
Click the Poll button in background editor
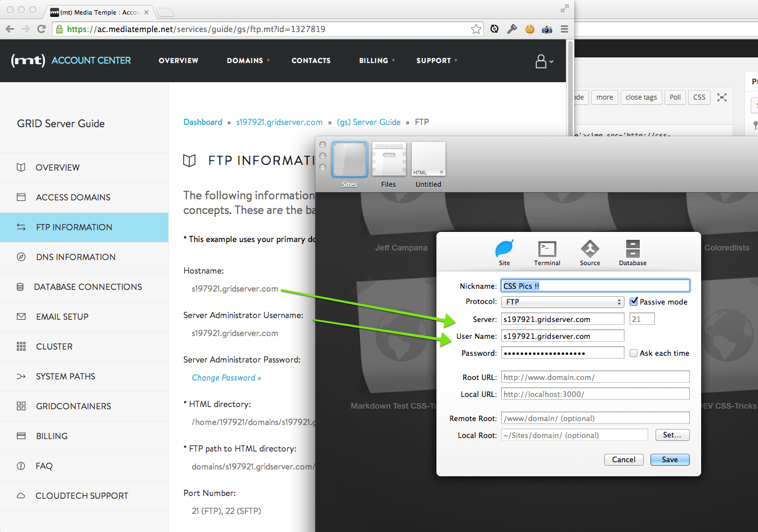(675, 97)
